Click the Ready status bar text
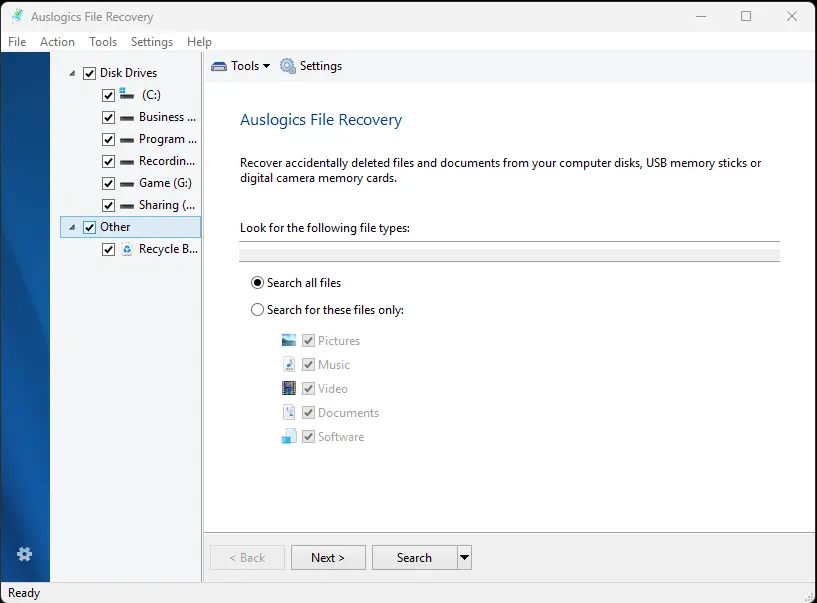The image size is (817, 603). (24, 593)
